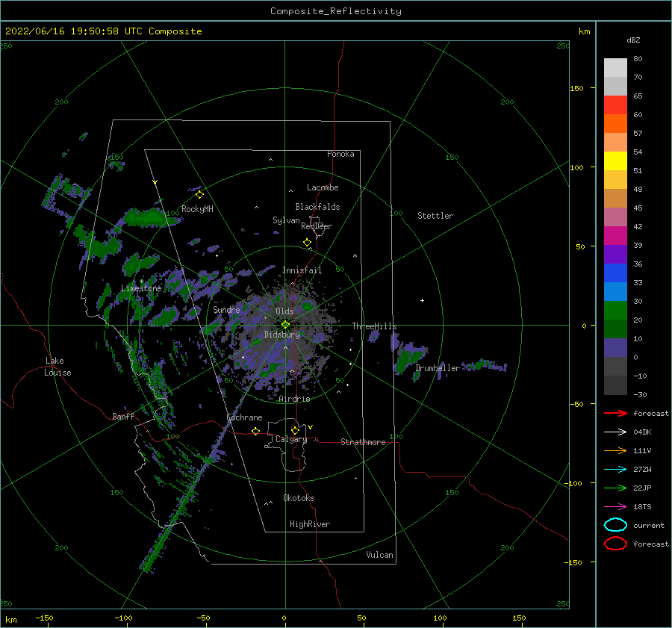The height and width of the screenshot is (628, 672).
Task: Click the Okotoks town label
Action: point(299,498)
